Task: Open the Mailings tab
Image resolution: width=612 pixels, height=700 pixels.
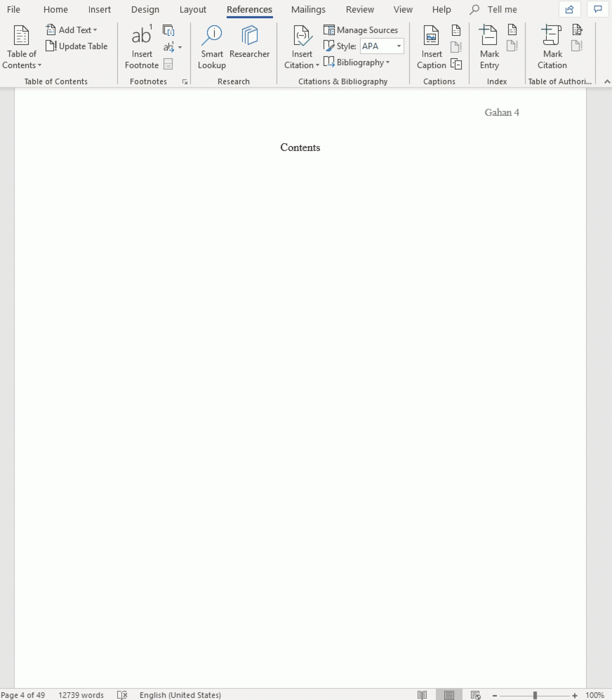Action: pos(308,10)
